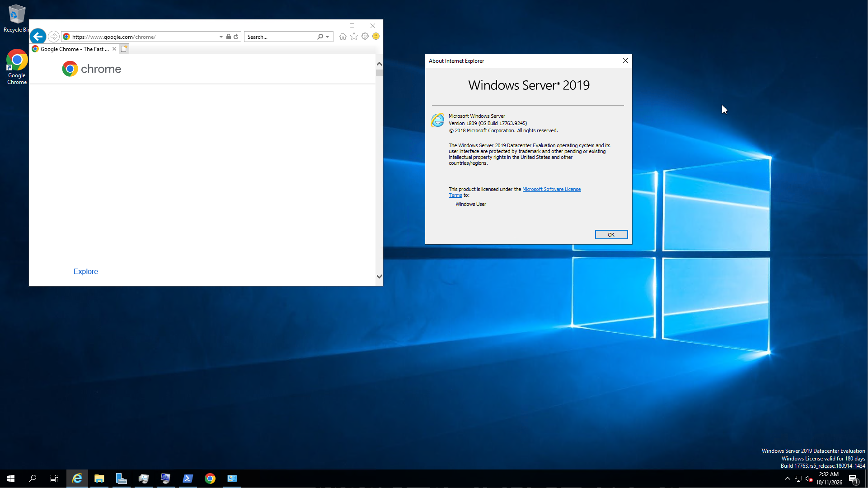Open File Explorer from the taskbar
Image resolution: width=868 pixels, height=488 pixels.
point(99,479)
